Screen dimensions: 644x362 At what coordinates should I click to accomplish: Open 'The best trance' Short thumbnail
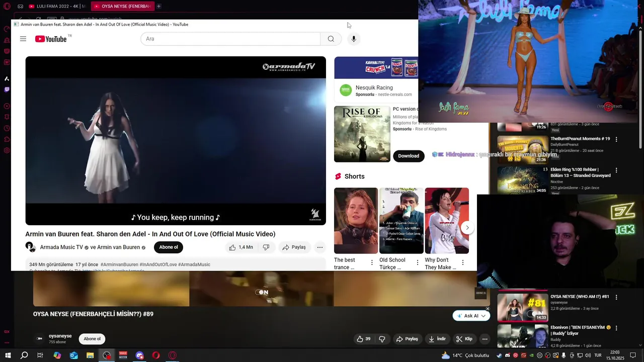pyautogui.click(x=356, y=221)
